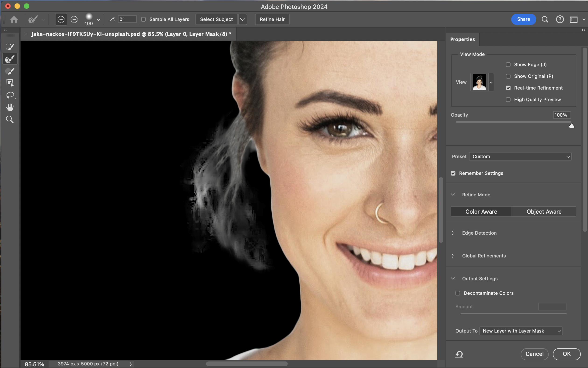Select the Object Selection tool
Viewport: 588px width, 368px height.
pos(10,83)
